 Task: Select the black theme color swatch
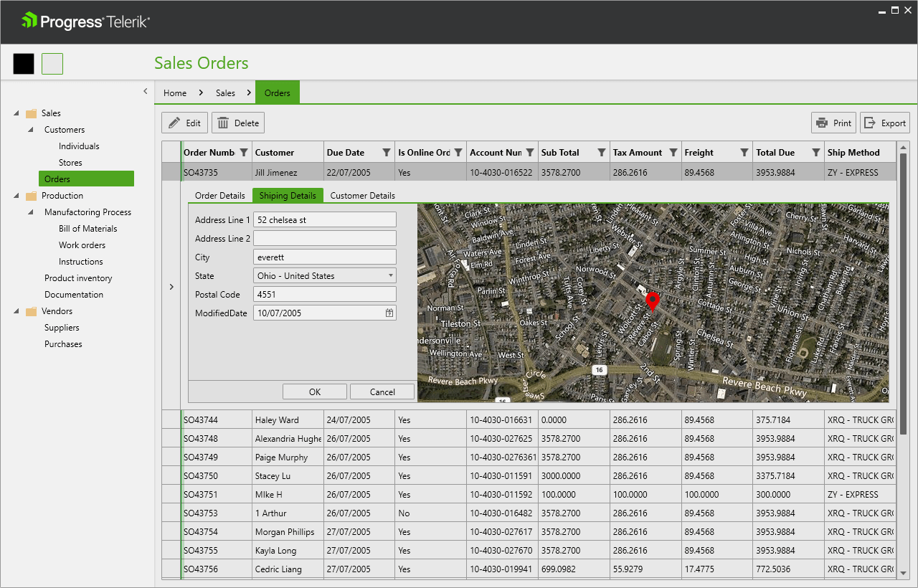click(x=24, y=64)
